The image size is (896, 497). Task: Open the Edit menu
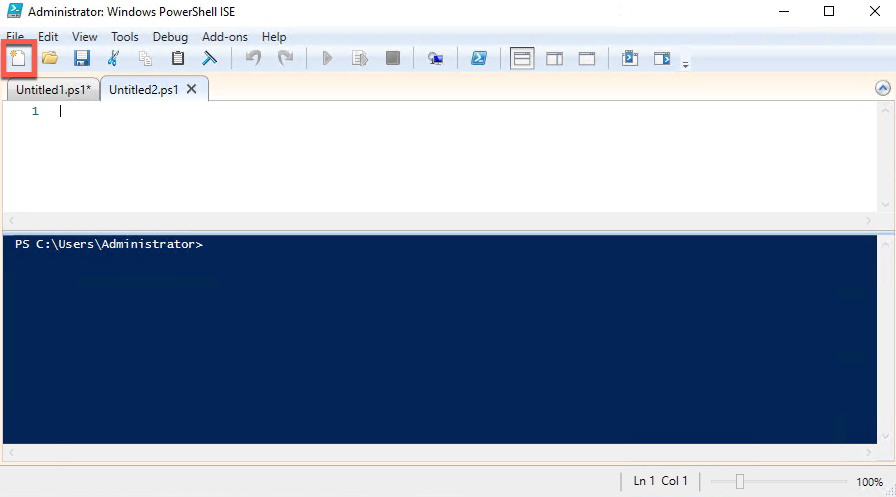coord(48,37)
